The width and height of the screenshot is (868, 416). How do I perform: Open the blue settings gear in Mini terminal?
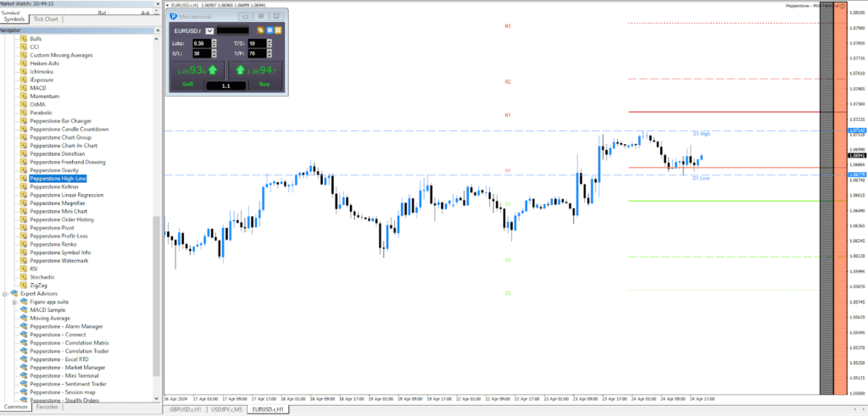[x=270, y=31]
